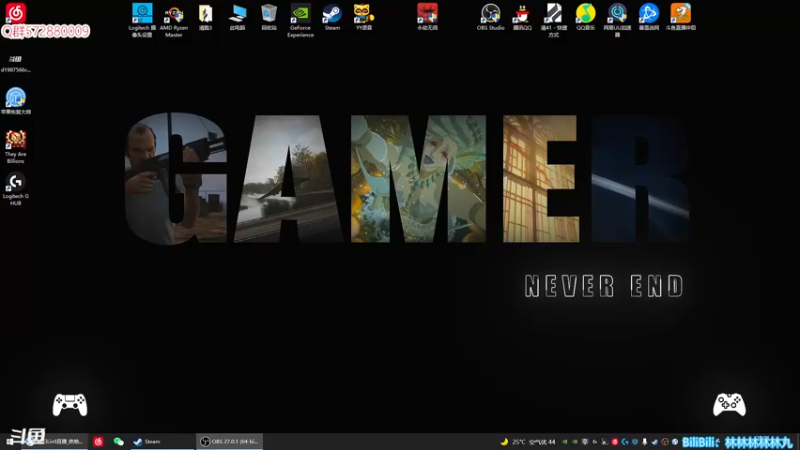Open NetEase Cloud Music desktop shortcut

click(15, 13)
